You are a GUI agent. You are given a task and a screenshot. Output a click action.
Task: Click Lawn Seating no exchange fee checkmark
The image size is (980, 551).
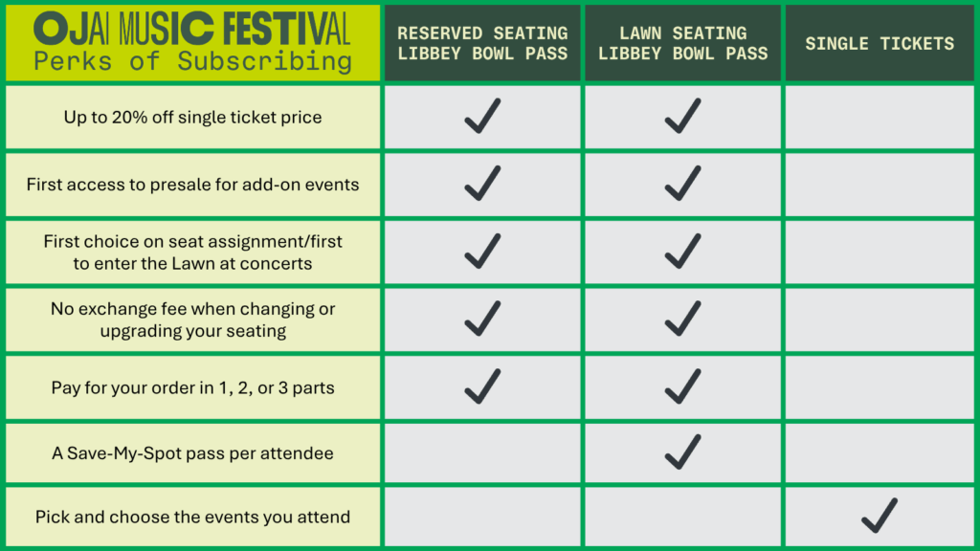coord(682,319)
